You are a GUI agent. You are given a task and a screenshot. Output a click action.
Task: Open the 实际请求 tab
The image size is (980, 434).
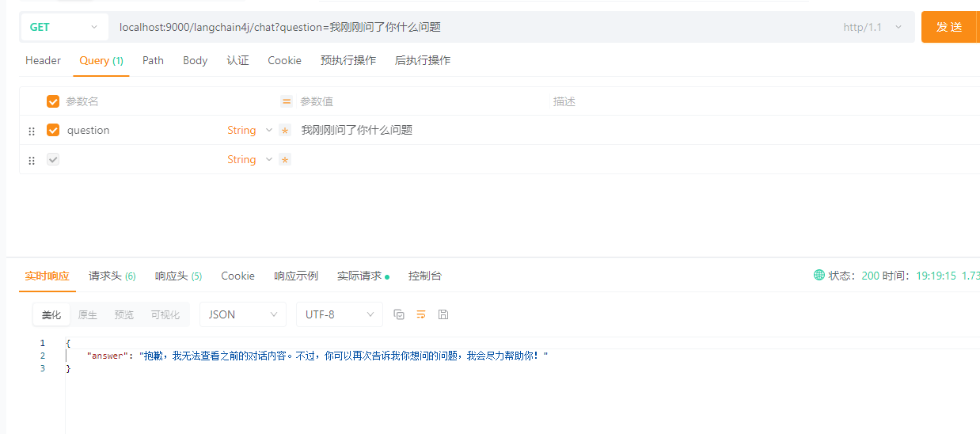363,276
